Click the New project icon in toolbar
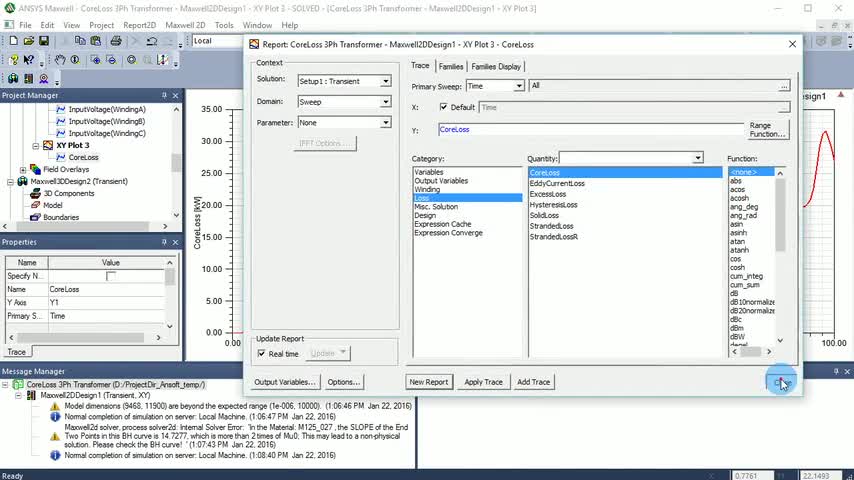Viewport: 854px width, 480px height. [13, 41]
